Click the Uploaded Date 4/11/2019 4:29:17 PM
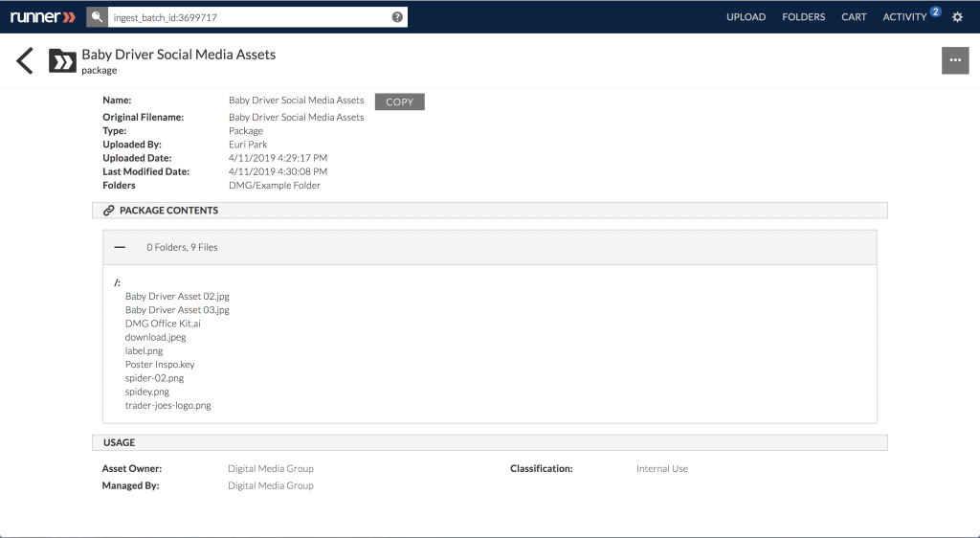 click(x=278, y=158)
